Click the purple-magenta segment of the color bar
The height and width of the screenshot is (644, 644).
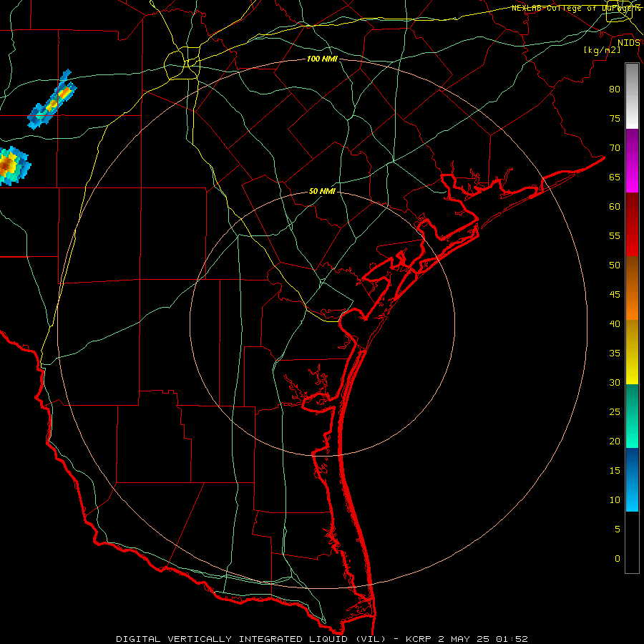tap(632, 160)
